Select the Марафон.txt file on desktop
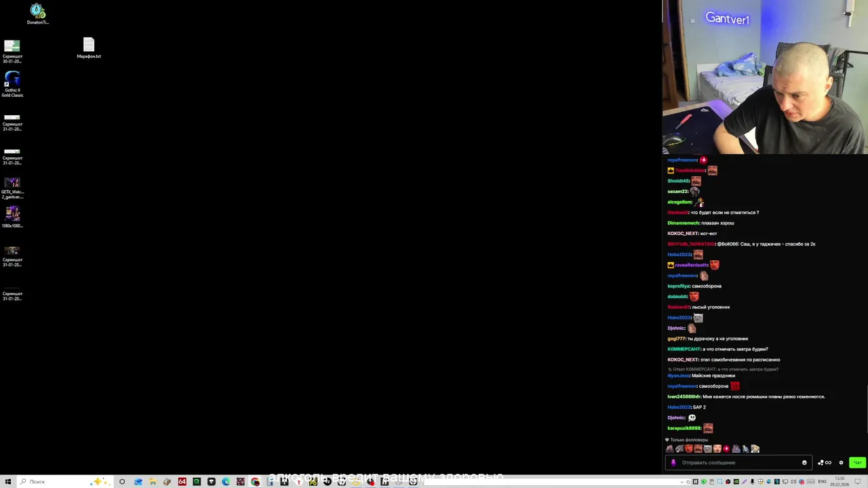The image size is (868, 488). pos(89,48)
